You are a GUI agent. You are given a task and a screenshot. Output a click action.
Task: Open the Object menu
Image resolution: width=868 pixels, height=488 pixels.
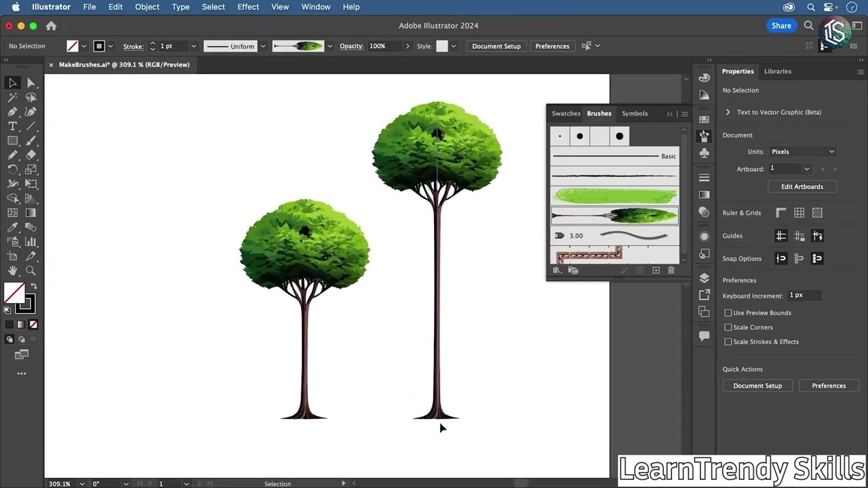(x=147, y=7)
